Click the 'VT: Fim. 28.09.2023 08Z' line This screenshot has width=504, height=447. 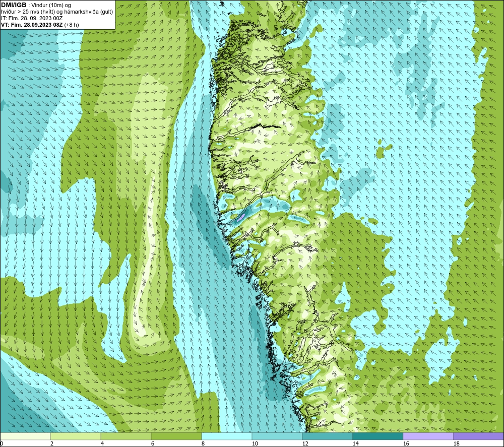tap(32, 25)
